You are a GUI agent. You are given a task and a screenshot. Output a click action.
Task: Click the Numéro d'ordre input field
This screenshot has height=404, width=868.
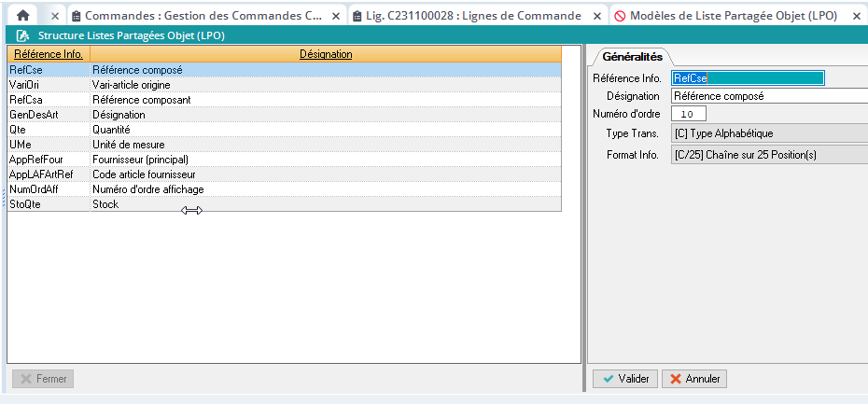tap(687, 114)
